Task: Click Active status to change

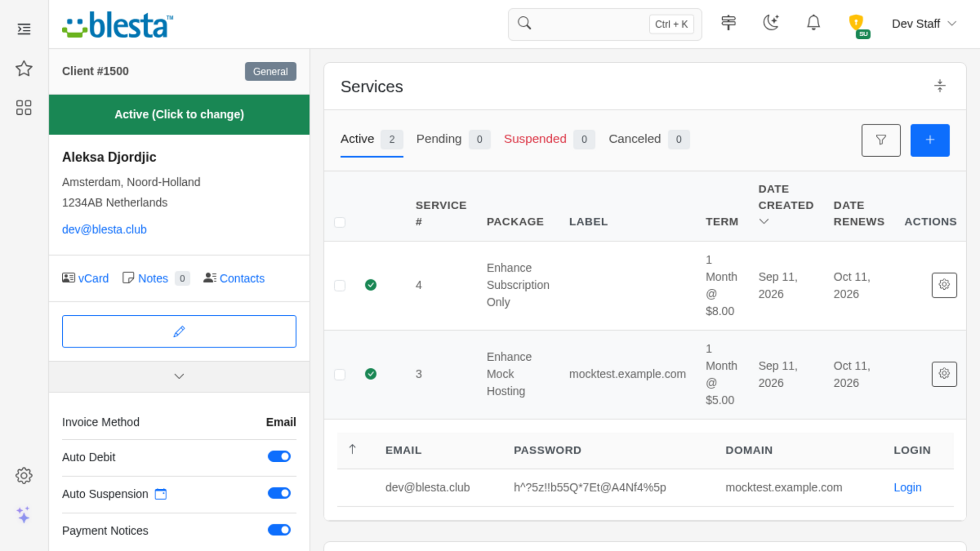Action: coord(179,114)
